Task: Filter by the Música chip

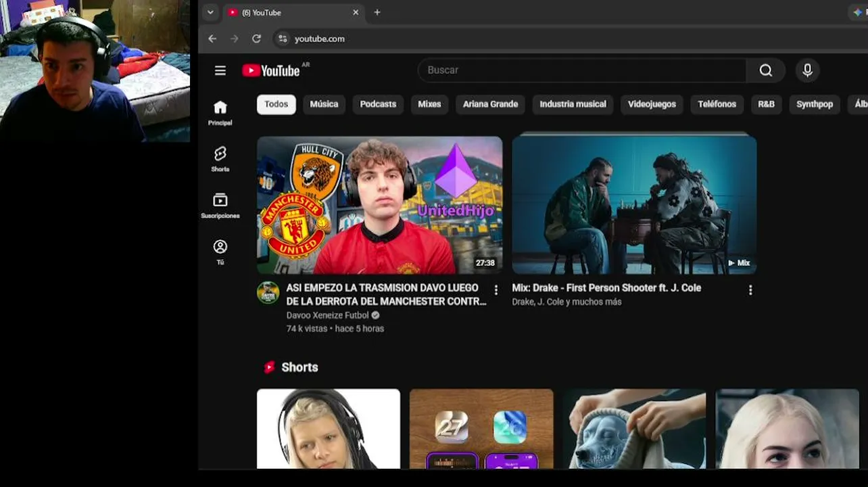Action: click(x=324, y=104)
